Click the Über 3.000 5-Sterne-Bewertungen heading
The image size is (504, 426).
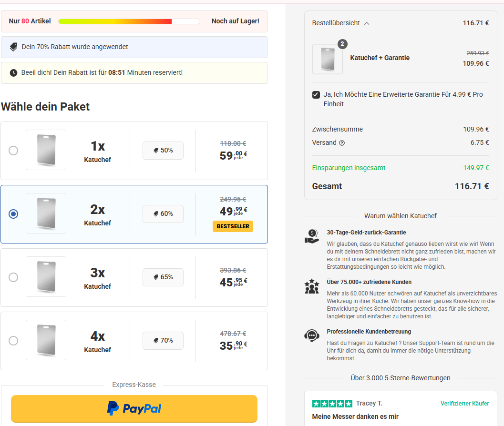pyautogui.click(x=401, y=378)
